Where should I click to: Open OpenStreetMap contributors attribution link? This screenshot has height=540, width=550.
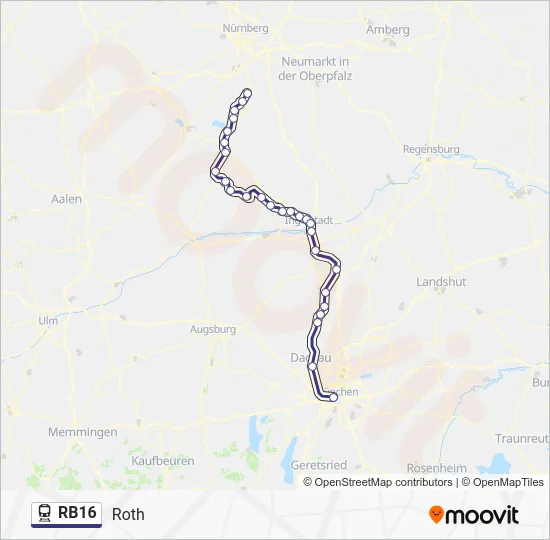click(378, 482)
